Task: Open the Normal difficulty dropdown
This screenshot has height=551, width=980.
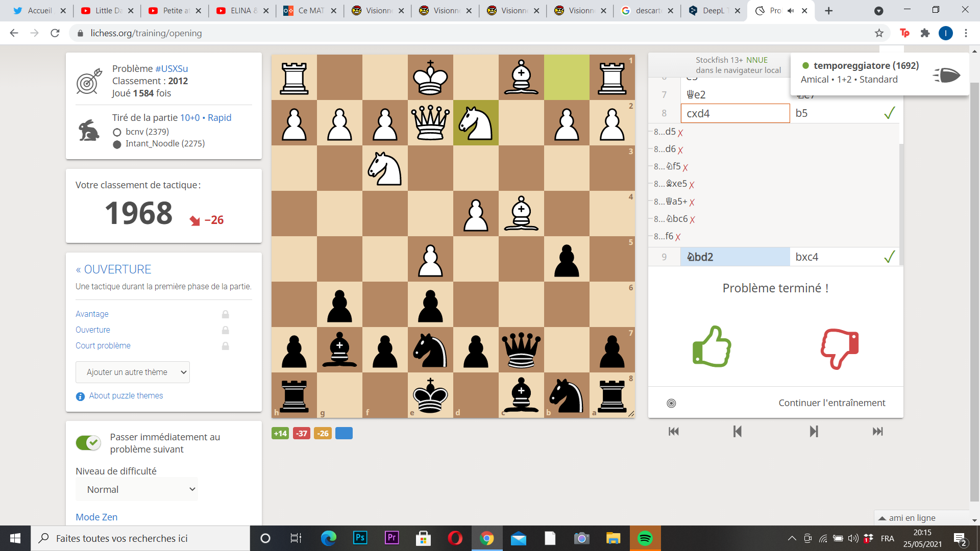Action: tap(137, 489)
